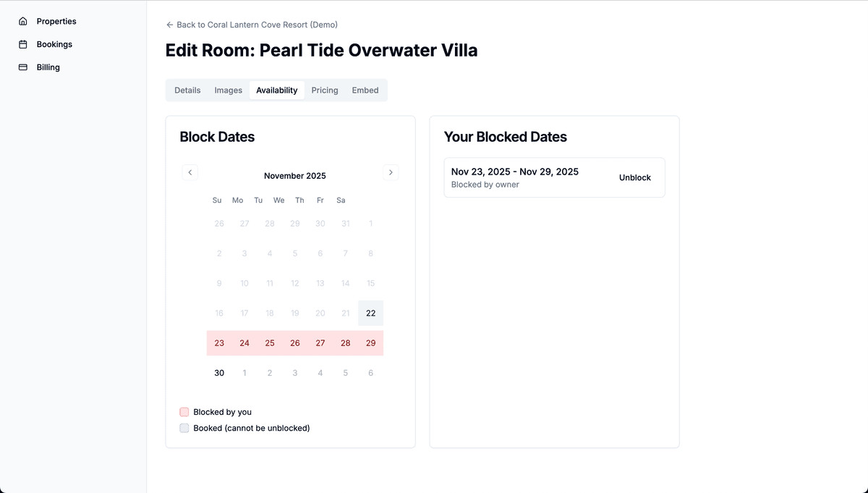Unblock Nov 23 - Nov 29 dates
Screen dimensions: 868x493
click(635, 177)
